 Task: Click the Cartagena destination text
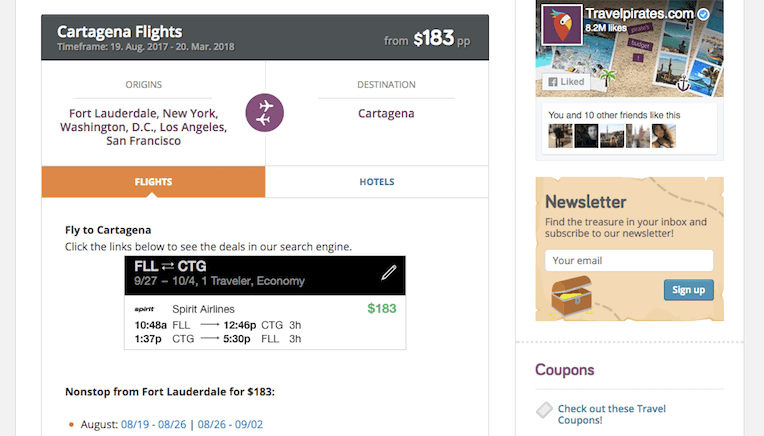[x=386, y=114]
